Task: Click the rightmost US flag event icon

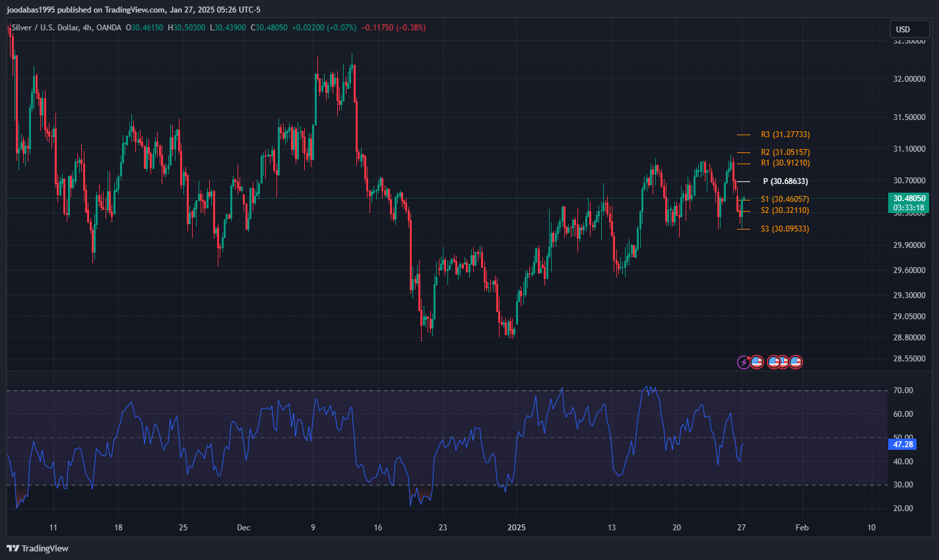Action: 796,361
